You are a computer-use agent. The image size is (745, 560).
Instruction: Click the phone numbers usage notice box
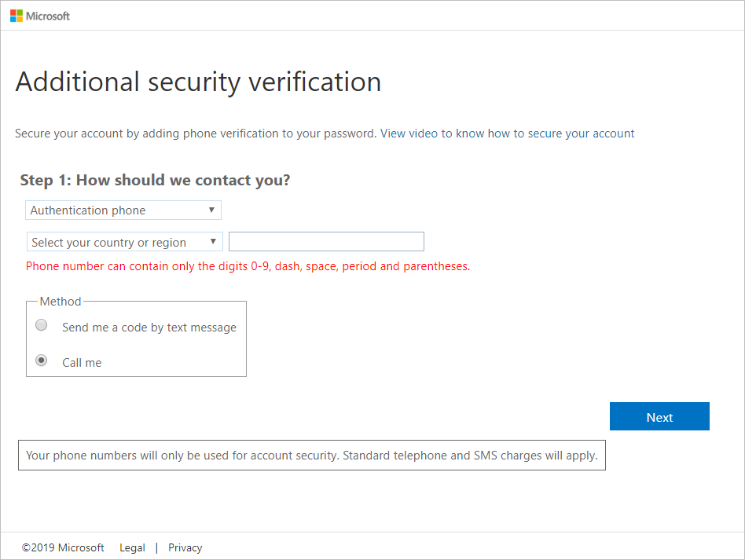pos(312,456)
